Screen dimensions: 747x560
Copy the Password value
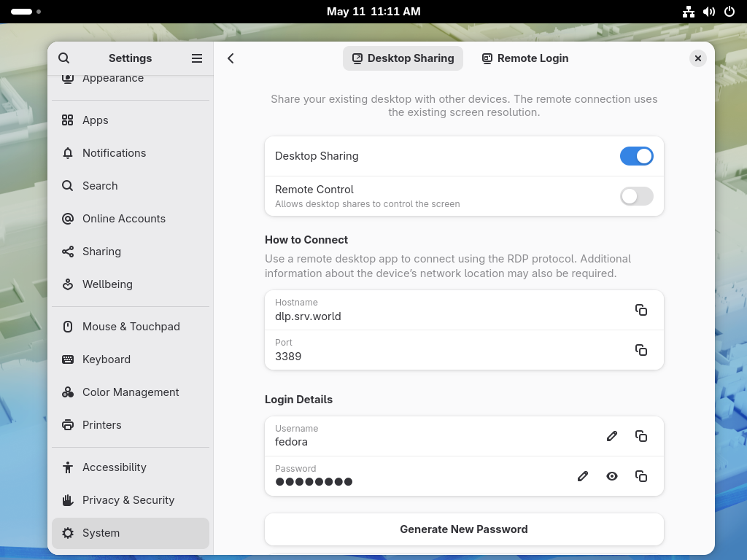click(640, 476)
